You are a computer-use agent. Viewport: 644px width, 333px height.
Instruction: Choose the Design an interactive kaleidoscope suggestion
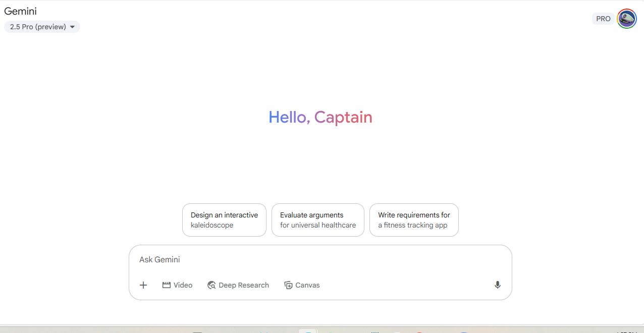click(x=224, y=220)
